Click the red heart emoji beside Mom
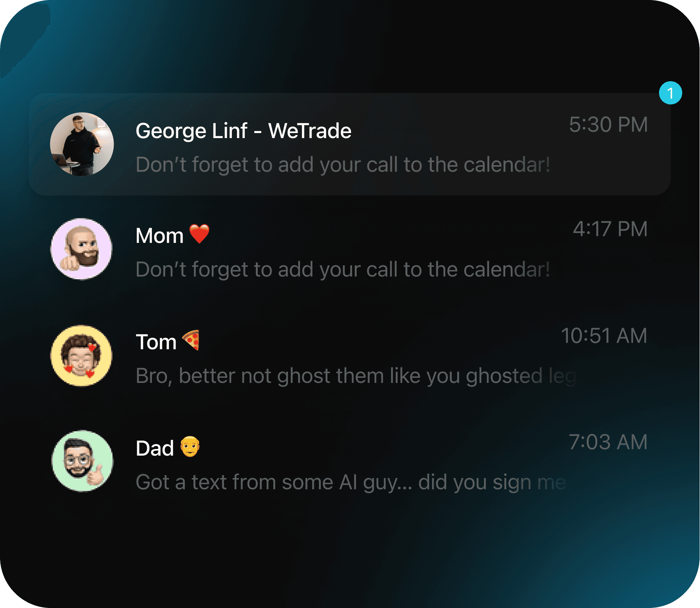 [x=199, y=234]
